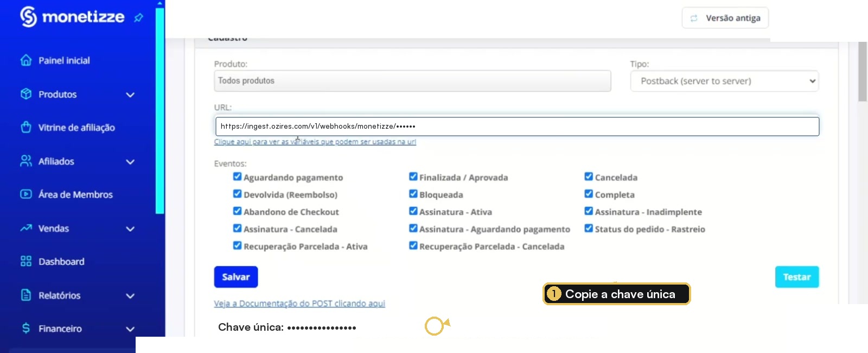Image resolution: width=868 pixels, height=353 pixels.
Task: Click the Salvar button
Action: pyautogui.click(x=236, y=277)
